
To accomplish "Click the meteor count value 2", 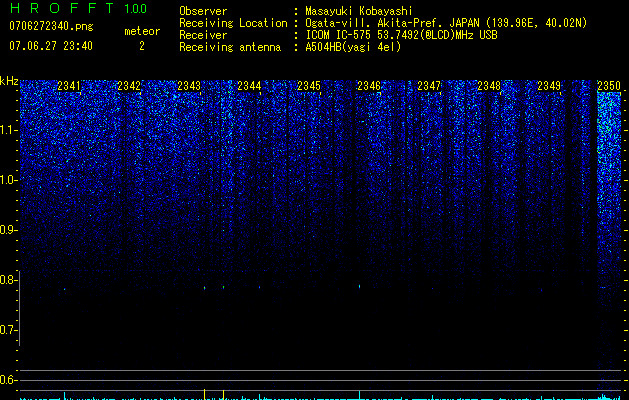I will coord(142,46).
